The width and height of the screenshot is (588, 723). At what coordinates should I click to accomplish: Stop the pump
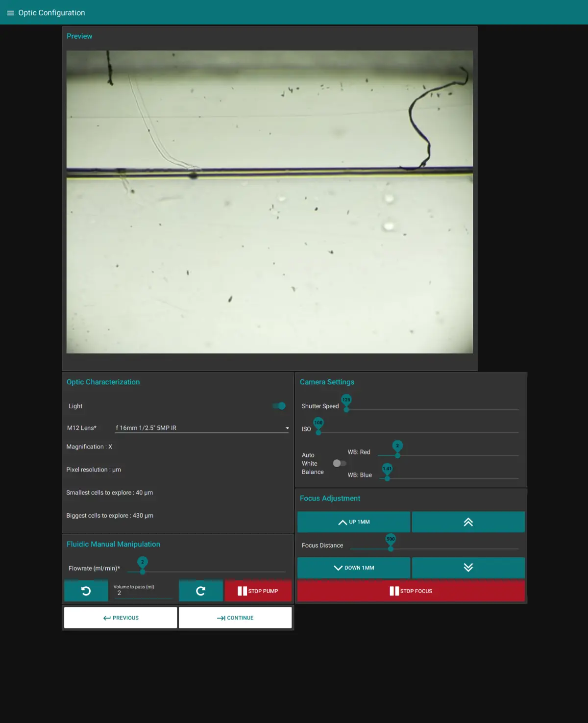(258, 591)
